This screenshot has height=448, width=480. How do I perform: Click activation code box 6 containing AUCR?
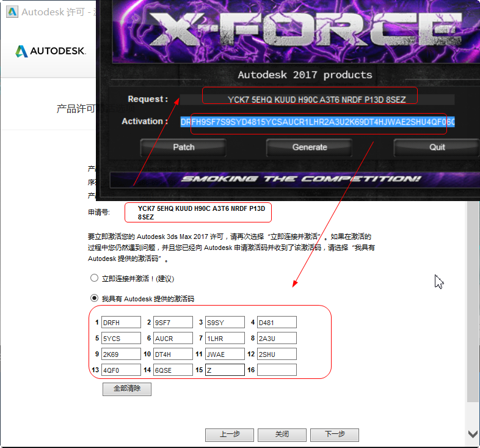173,339
